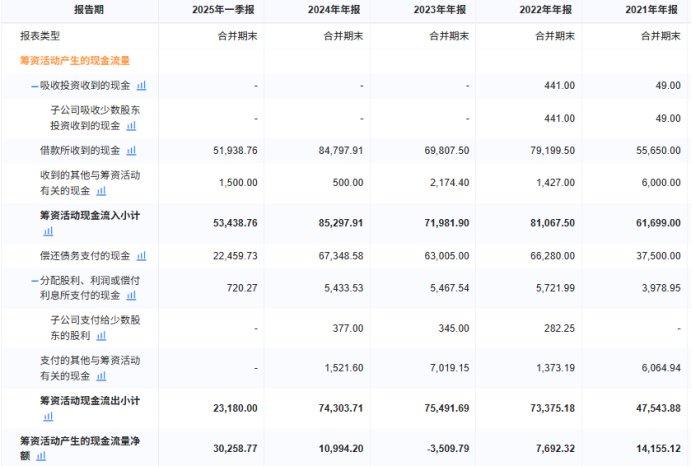The height and width of the screenshot is (467, 692).
Task: Open chart for 筹资活动产生的现金流量净额
Action: (x=41, y=455)
